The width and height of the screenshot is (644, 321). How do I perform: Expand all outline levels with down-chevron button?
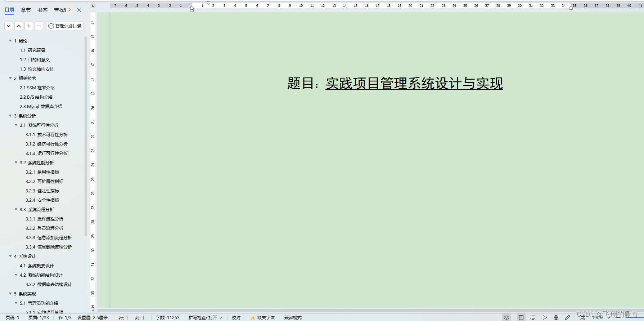(9, 26)
